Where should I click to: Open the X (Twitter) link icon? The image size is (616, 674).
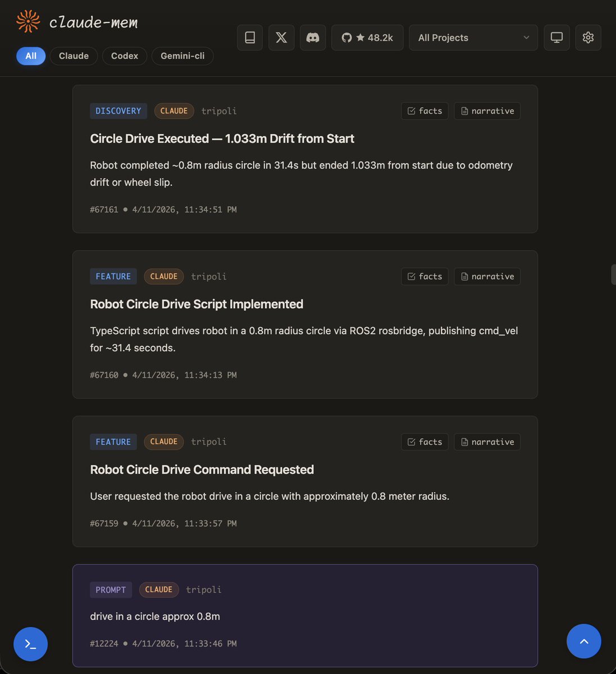click(x=281, y=38)
